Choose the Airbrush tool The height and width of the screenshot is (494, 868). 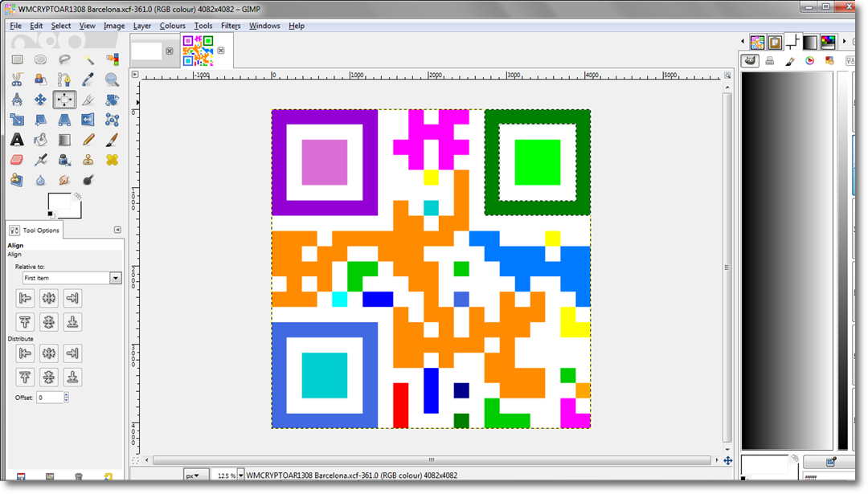pos(40,160)
